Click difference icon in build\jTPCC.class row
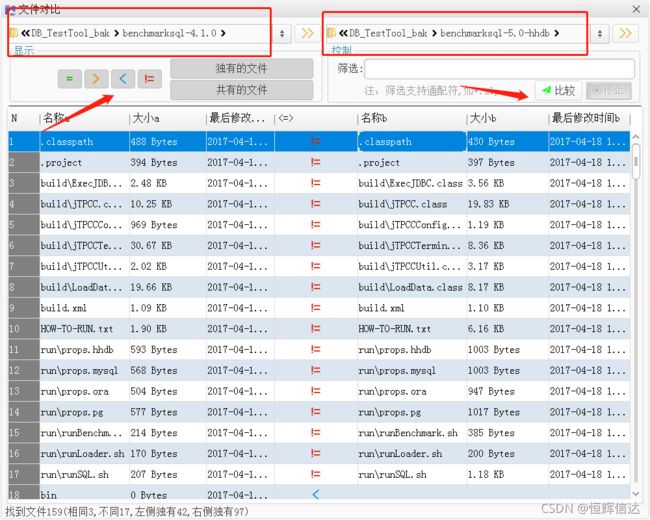This screenshot has height=520, width=650. (315, 204)
